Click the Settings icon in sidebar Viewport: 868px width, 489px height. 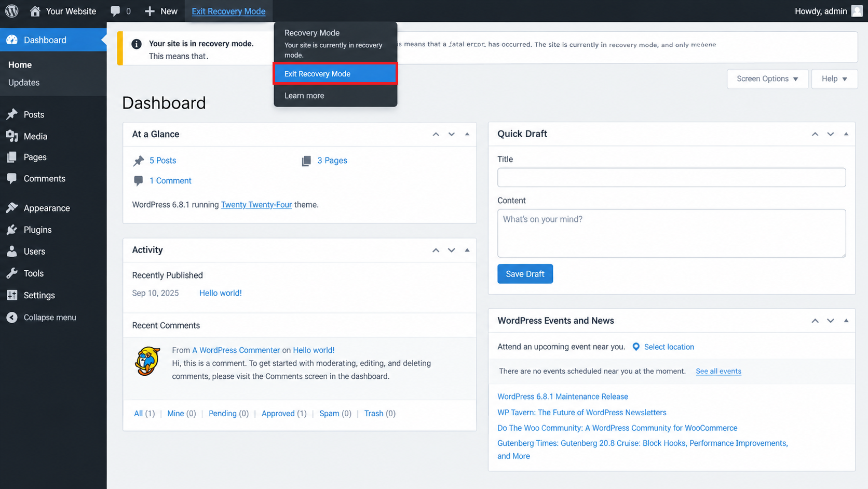point(12,295)
